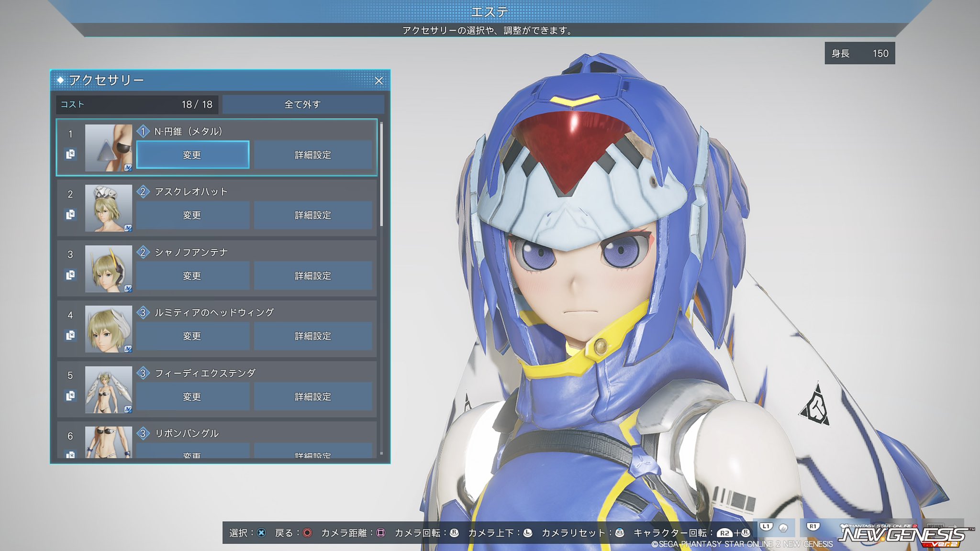Click the R3 icon for カメラリセット

coord(620,533)
